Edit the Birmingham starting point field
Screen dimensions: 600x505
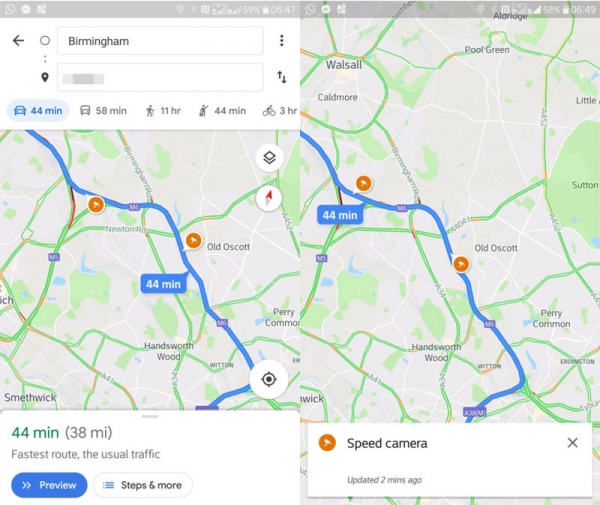pyautogui.click(x=160, y=41)
